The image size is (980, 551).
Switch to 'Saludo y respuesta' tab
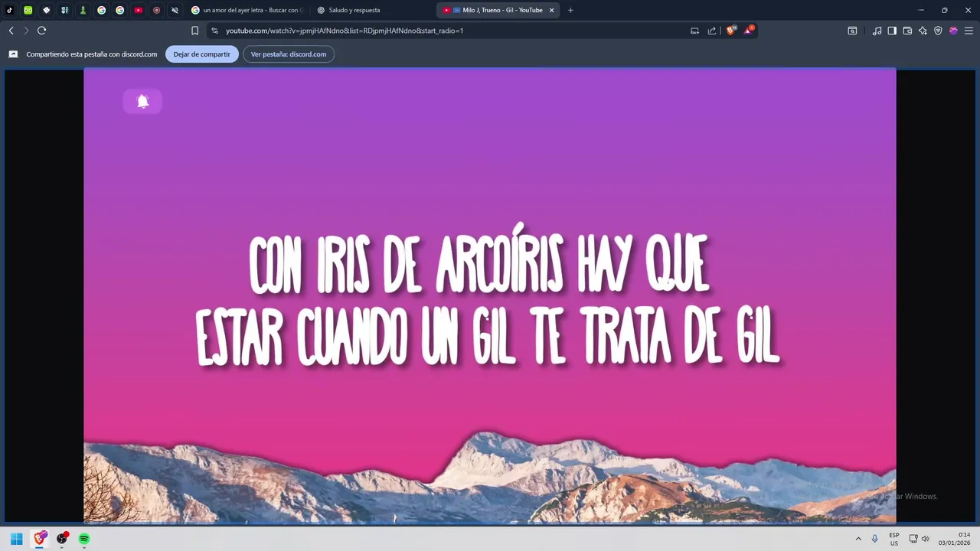[371, 10]
